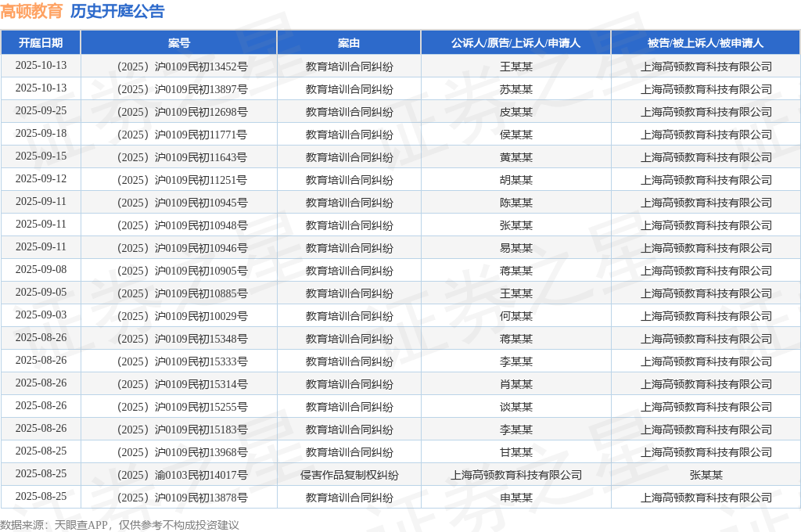Select case number 沪0109民初15333号
This screenshot has height=532, width=801.
pyautogui.click(x=201, y=361)
